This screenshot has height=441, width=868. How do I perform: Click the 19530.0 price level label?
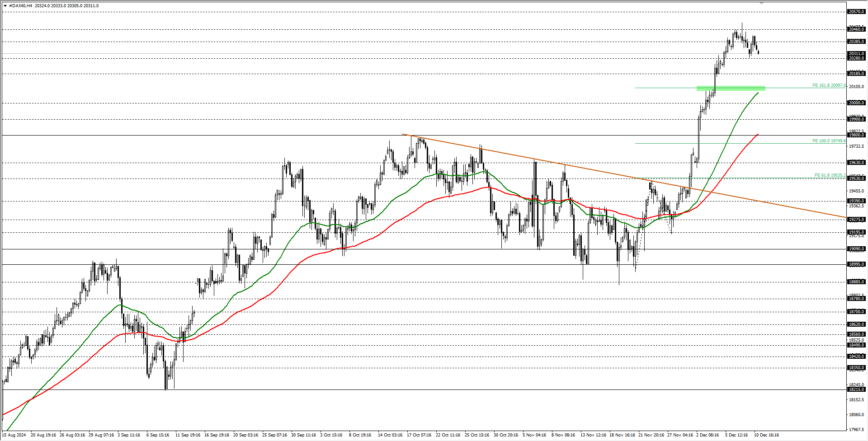pos(857,178)
